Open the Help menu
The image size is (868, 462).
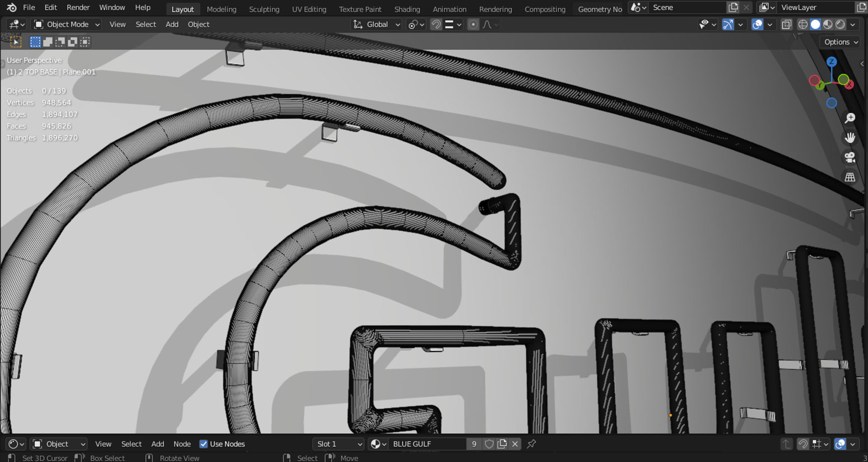pyautogui.click(x=143, y=8)
